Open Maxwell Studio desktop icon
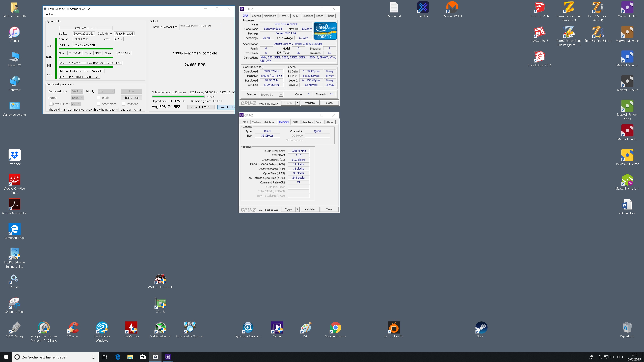Viewport: 644px width, 362px height. [627, 133]
